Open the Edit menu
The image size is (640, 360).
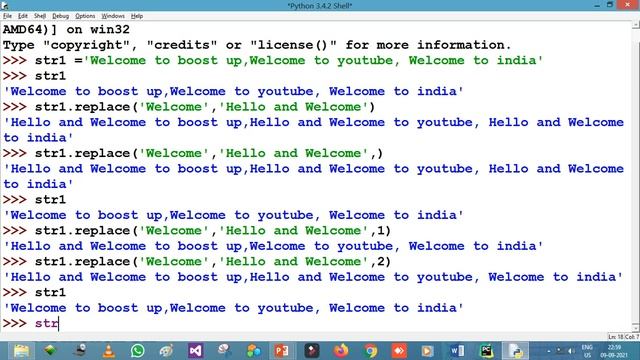(x=22, y=16)
